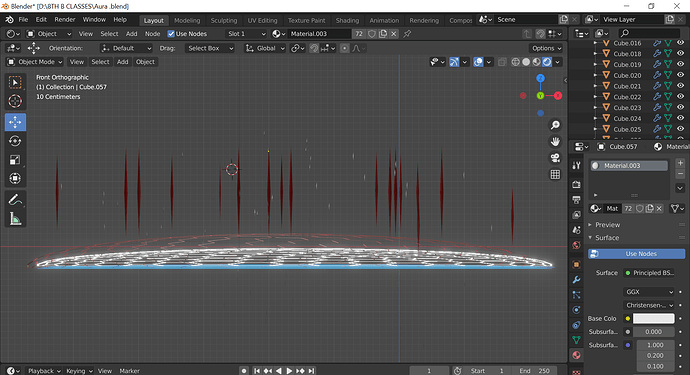Image resolution: width=690 pixels, height=375 pixels.
Task: Click the X axis gizmo bubble
Action: coord(558,96)
